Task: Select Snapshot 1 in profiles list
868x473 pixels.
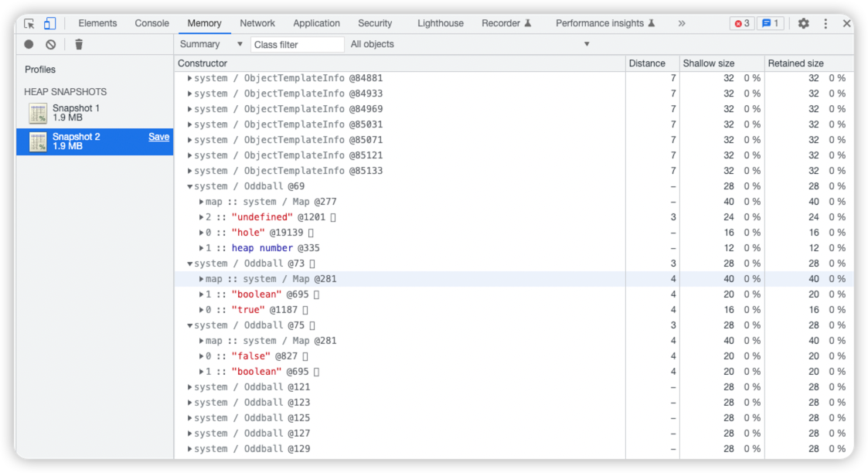Action: click(94, 113)
